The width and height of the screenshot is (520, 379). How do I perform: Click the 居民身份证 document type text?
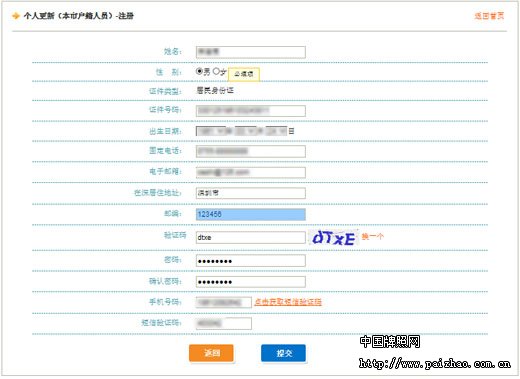(x=215, y=90)
